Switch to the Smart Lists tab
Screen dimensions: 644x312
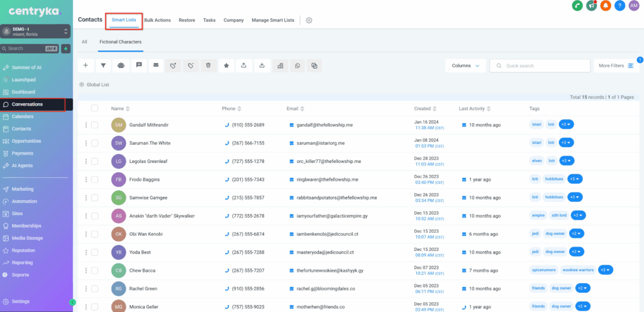pyautogui.click(x=124, y=20)
